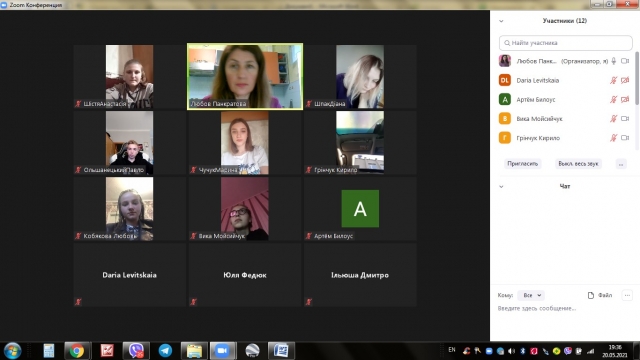Viewport: 640px width, 360px height.
Task: Open Windows Start menu
Action: pyautogui.click(x=12, y=351)
